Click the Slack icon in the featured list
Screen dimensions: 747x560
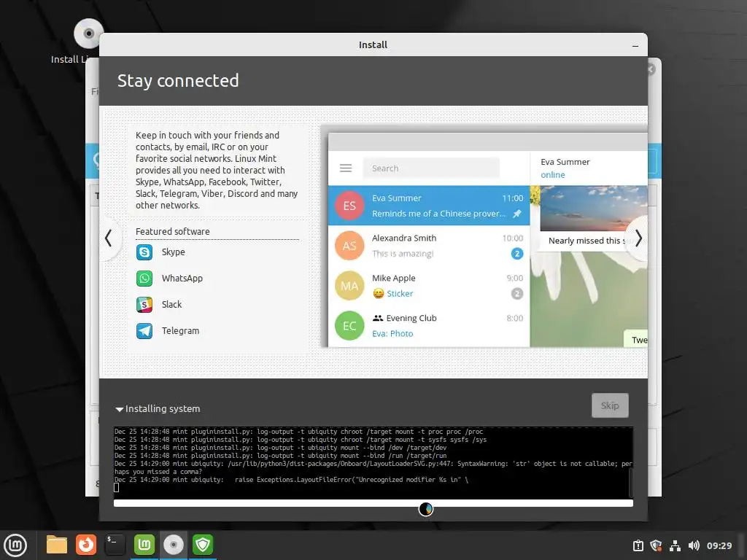pyautogui.click(x=144, y=304)
